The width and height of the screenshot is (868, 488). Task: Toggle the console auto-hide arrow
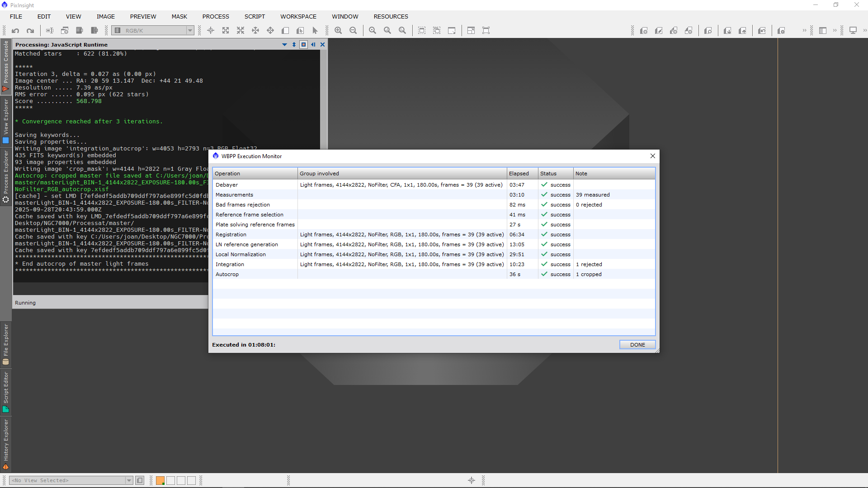click(x=313, y=44)
